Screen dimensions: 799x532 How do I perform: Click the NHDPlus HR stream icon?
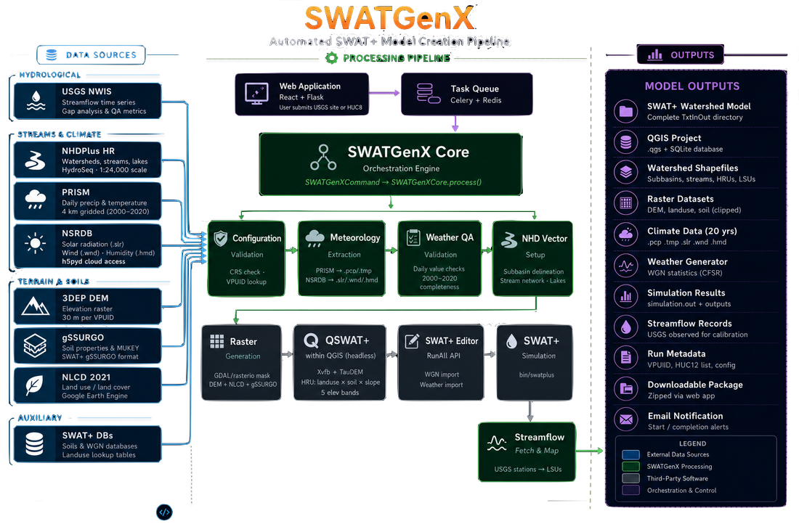coord(35,160)
